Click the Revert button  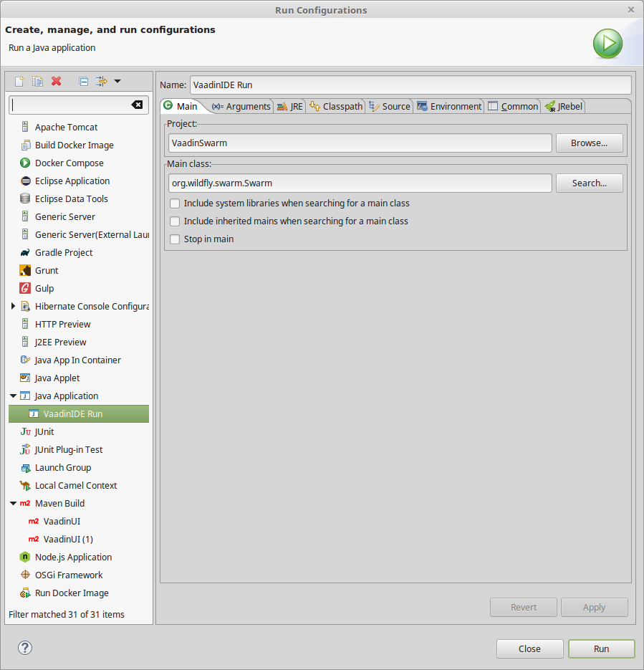pyautogui.click(x=524, y=607)
